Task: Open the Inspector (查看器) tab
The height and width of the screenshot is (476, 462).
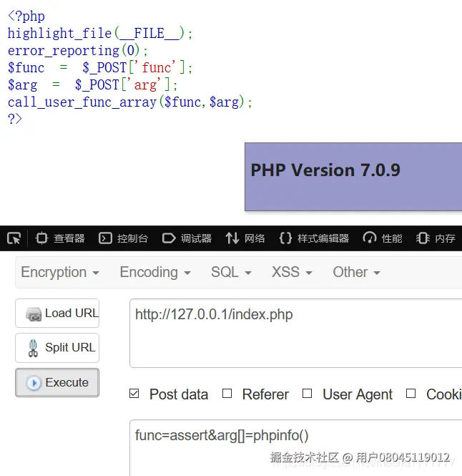Action: click(60, 238)
